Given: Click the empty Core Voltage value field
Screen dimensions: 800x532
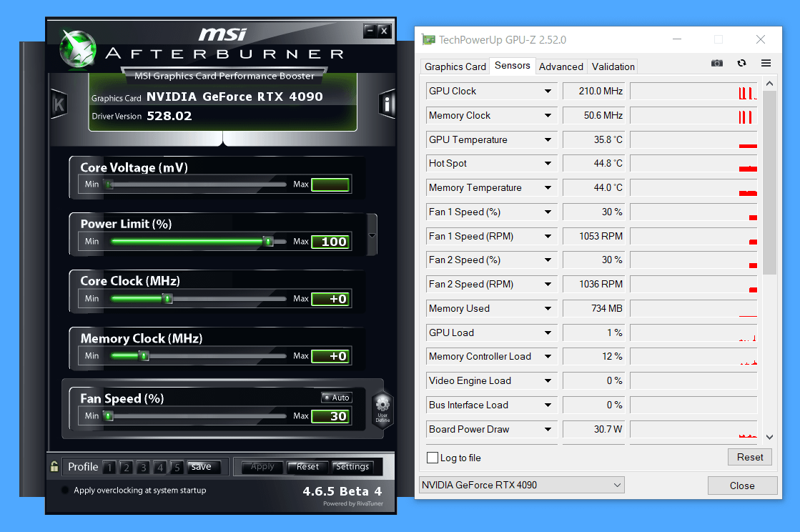Looking at the screenshot, I should 330,184.
